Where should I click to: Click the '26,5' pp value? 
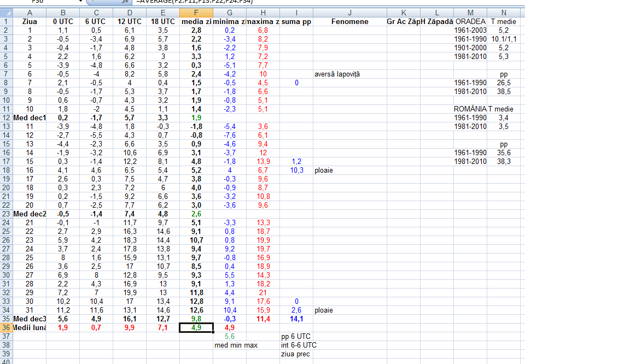(x=504, y=83)
